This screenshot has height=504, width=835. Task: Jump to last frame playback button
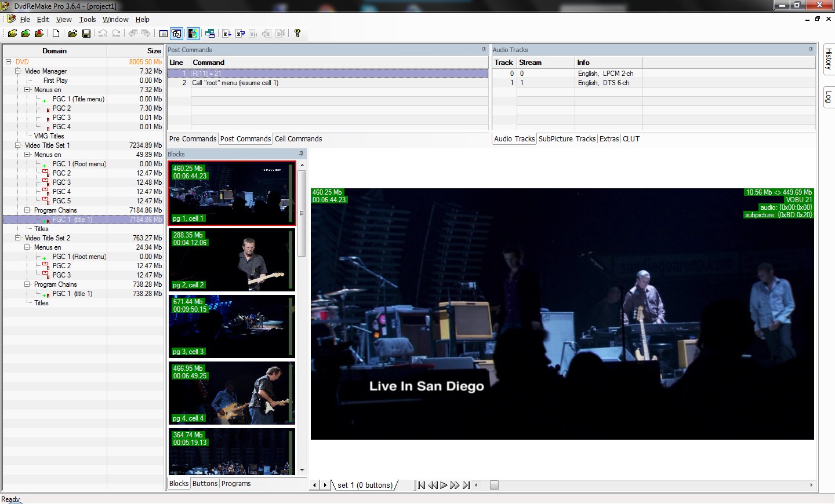(466, 485)
